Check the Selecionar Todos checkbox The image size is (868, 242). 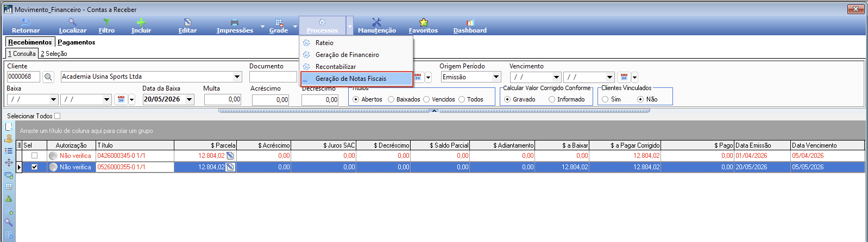[x=58, y=116]
